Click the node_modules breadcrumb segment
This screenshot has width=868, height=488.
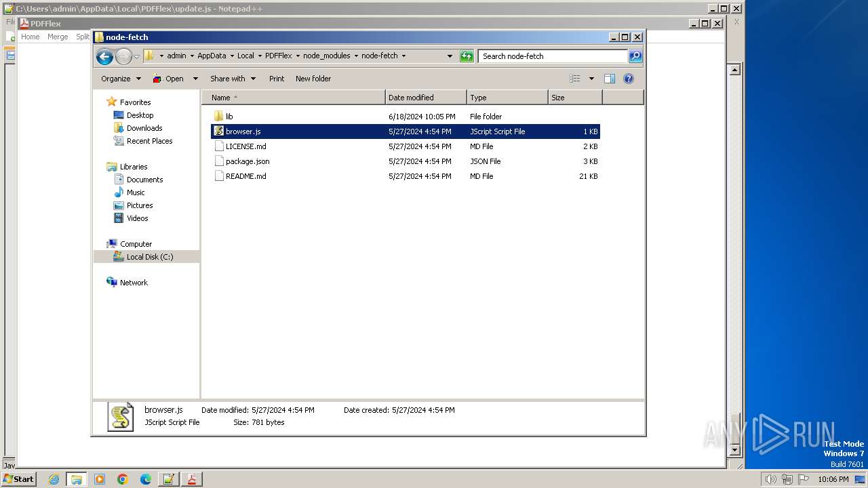click(x=327, y=56)
